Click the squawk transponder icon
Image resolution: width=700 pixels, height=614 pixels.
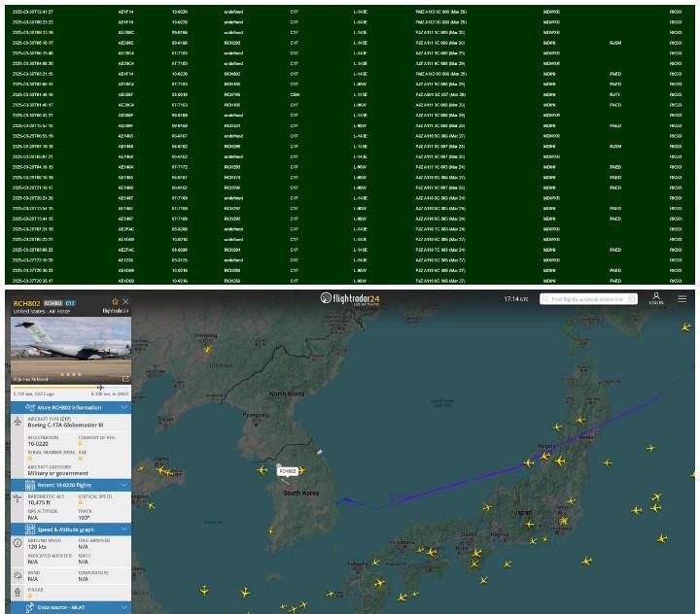[17, 592]
